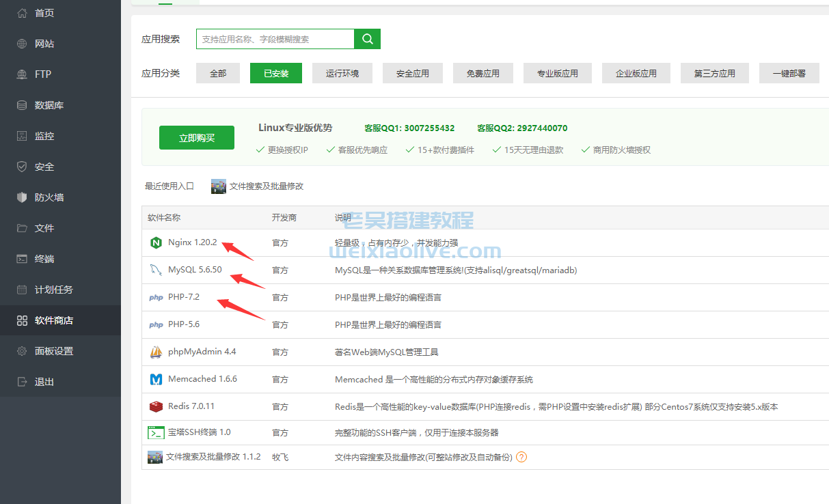Open the phpMyAdmin 4.4 icon

pyautogui.click(x=157, y=352)
